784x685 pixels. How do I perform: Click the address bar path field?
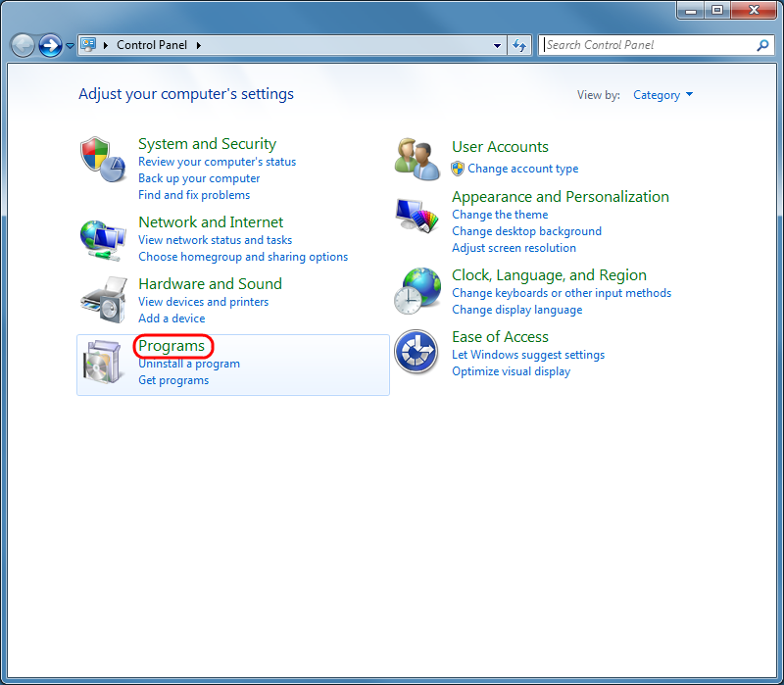pyautogui.click(x=290, y=45)
